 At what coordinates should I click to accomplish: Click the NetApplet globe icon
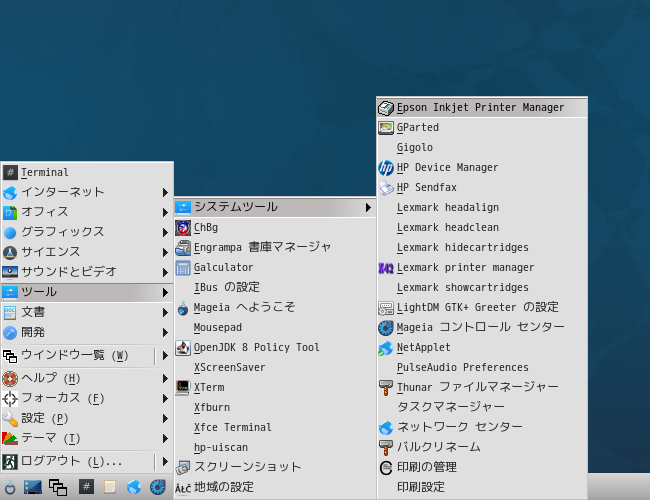click(x=386, y=348)
